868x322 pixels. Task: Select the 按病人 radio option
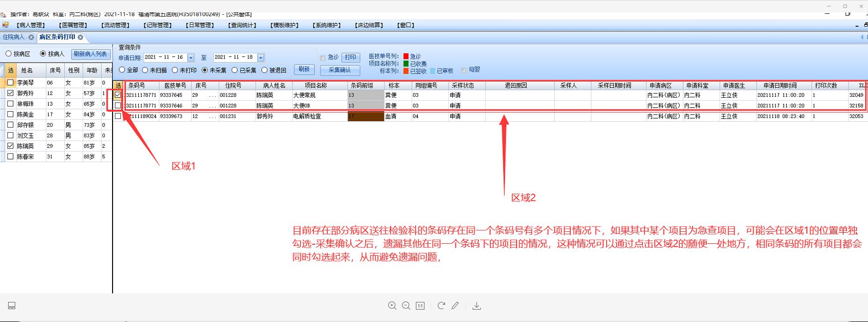(x=43, y=54)
